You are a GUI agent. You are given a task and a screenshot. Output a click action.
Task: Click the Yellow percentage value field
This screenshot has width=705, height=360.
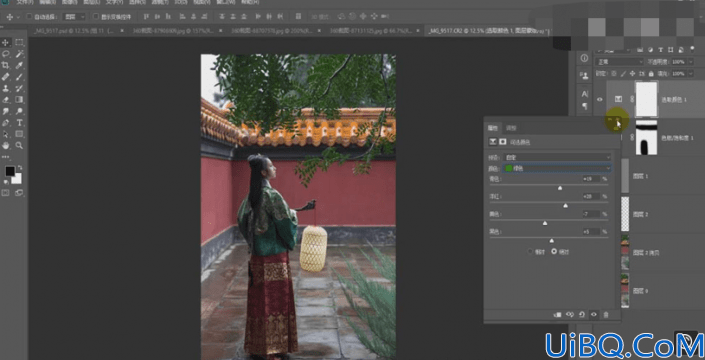[x=591, y=214]
